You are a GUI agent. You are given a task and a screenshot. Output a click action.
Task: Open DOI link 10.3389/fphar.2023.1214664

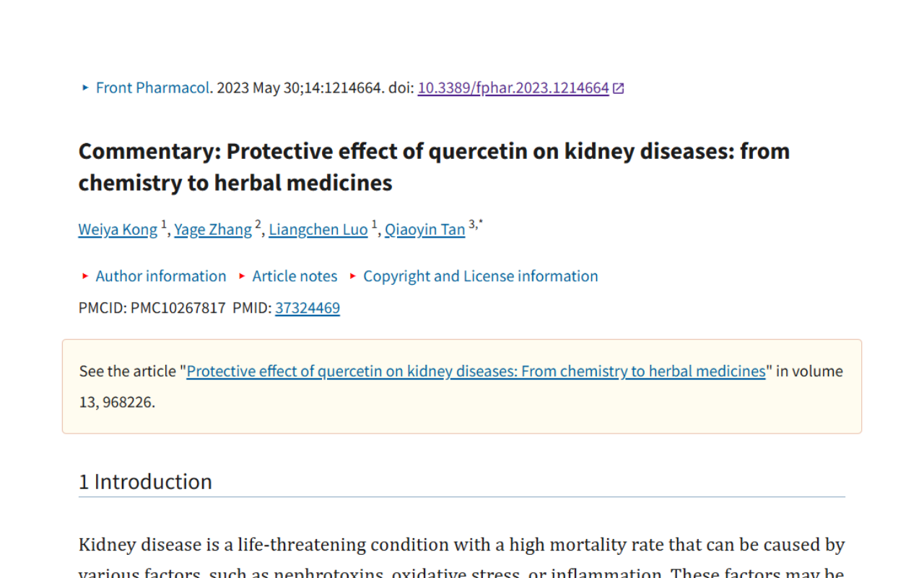pos(513,87)
